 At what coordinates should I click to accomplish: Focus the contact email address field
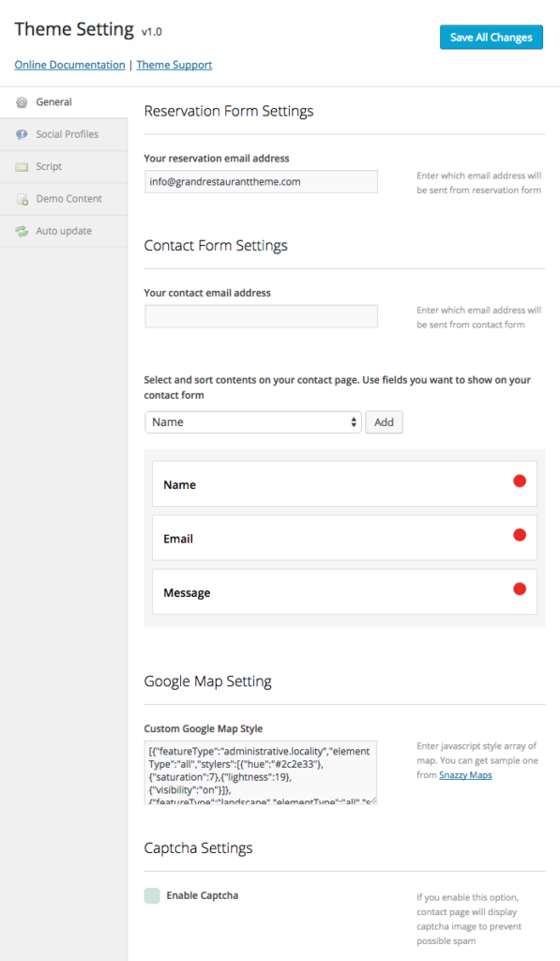coord(261,316)
